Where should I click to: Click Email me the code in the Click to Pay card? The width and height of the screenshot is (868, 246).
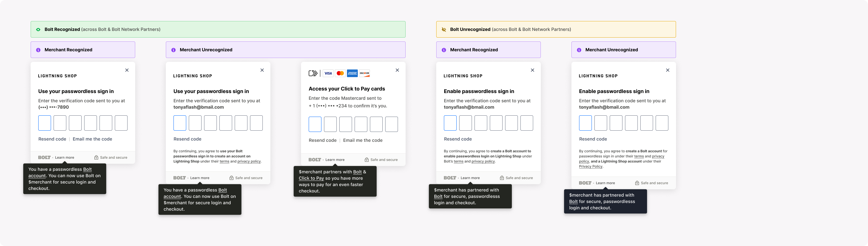[363, 140]
